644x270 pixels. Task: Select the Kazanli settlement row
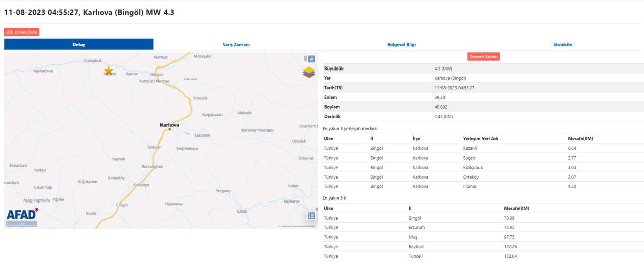pos(469,148)
